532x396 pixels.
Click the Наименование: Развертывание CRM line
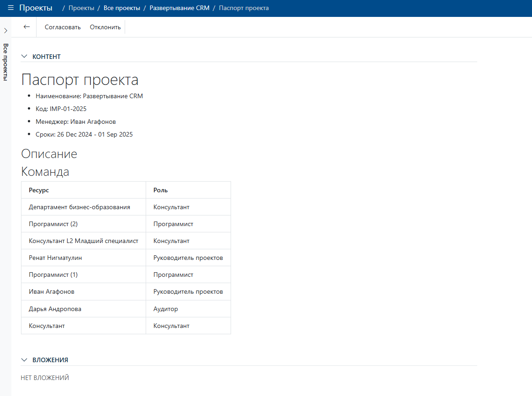(89, 96)
